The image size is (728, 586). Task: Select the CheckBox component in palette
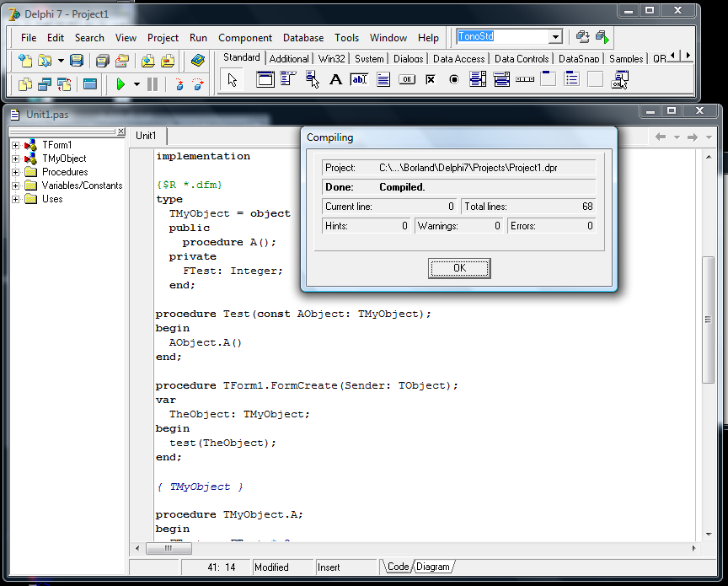click(x=431, y=80)
